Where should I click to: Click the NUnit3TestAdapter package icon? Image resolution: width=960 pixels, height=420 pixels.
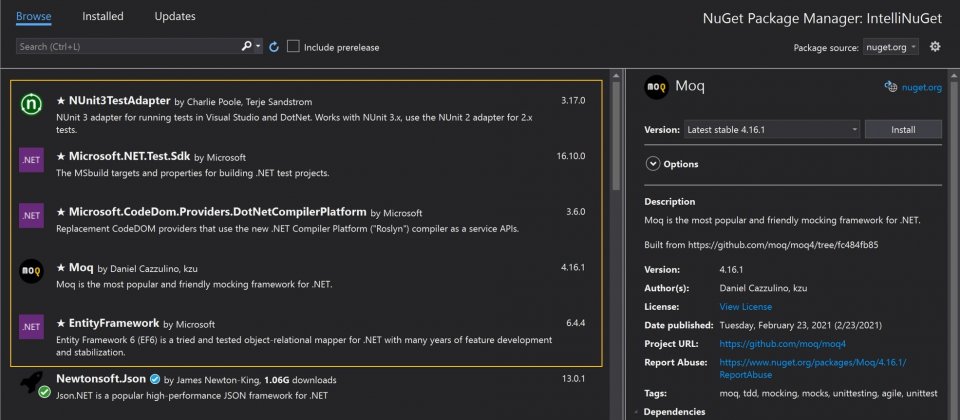pyautogui.click(x=31, y=105)
